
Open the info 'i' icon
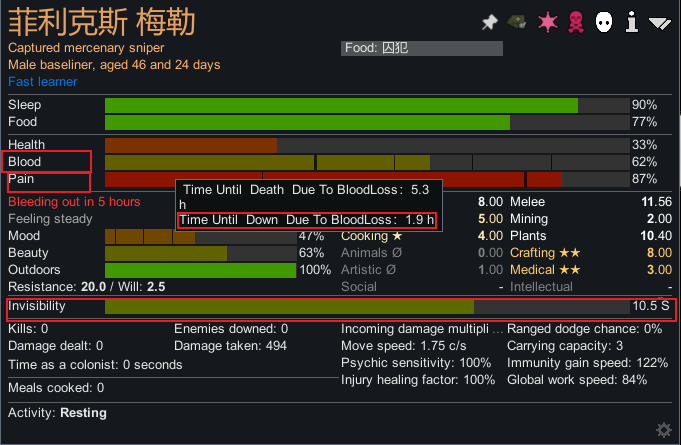[631, 22]
